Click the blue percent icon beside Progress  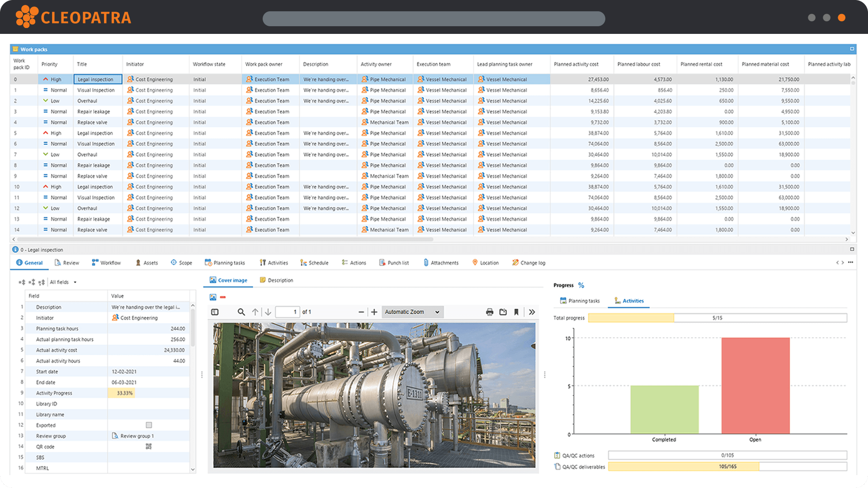[581, 285]
